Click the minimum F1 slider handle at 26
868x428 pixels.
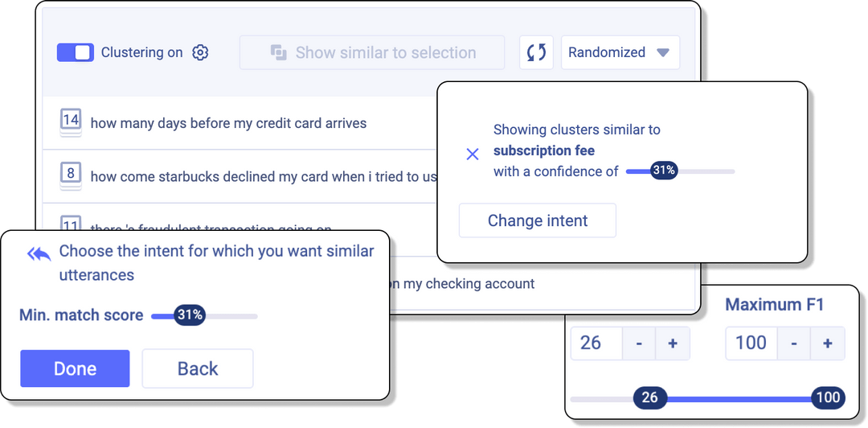650,397
